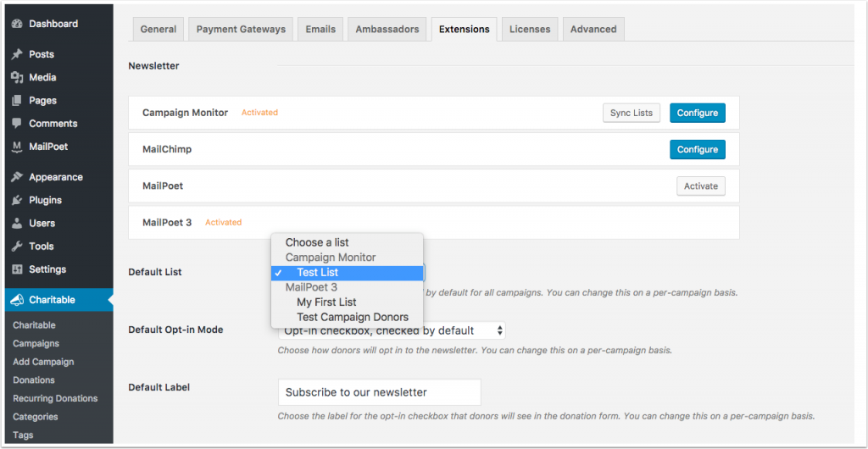Open the Recurring Donations submenu link
The height and width of the screenshot is (449, 868).
pyautogui.click(x=55, y=398)
